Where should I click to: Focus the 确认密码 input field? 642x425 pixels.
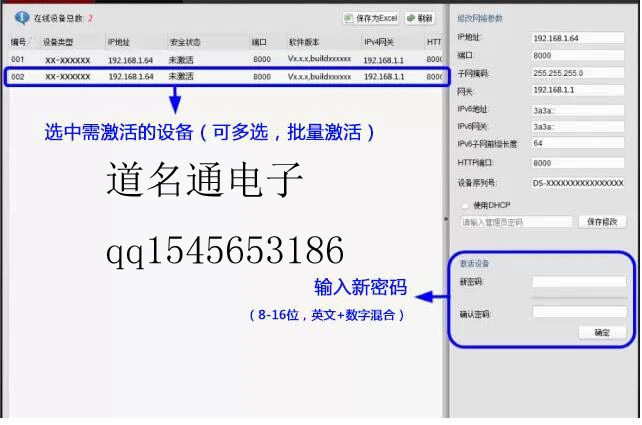click(x=579, y=312)
